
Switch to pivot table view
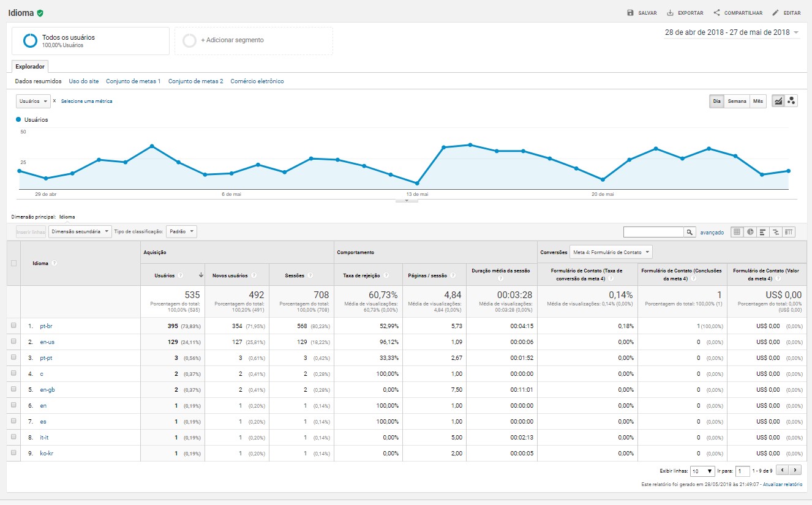[x=789, y=232]
